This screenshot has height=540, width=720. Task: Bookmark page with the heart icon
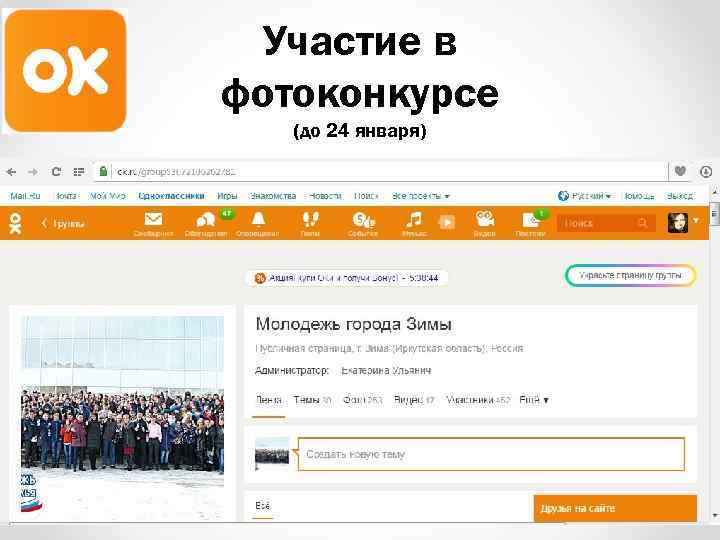[680, 171]
